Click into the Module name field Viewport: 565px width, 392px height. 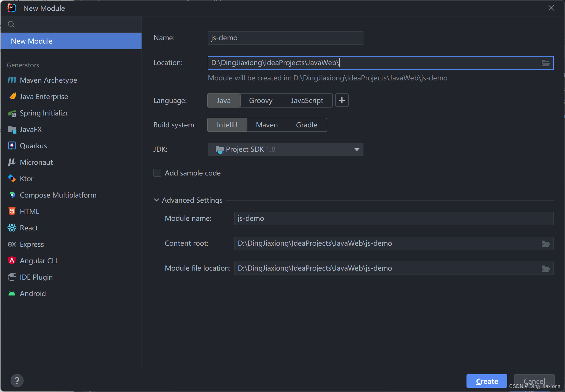[393, 219]
